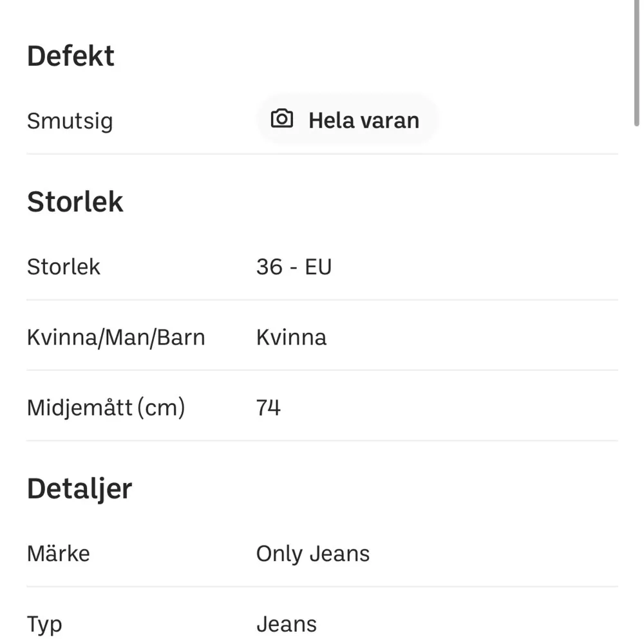Viewport: 644px width, 644px height.
Task: Click the camera badge on the defect row
Action: [x=281, y=120]
